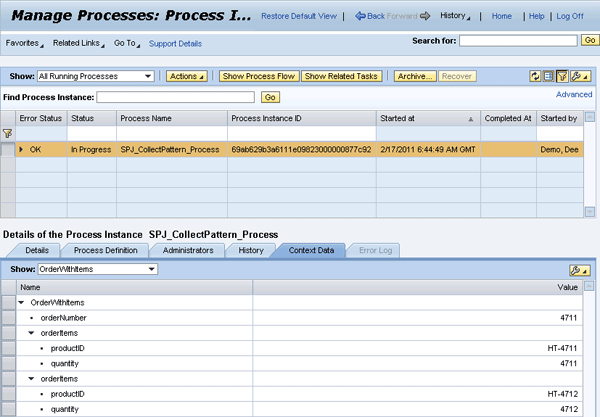Click the Show Process Flow button
The image size is (600, 417).
click(258, 76)
